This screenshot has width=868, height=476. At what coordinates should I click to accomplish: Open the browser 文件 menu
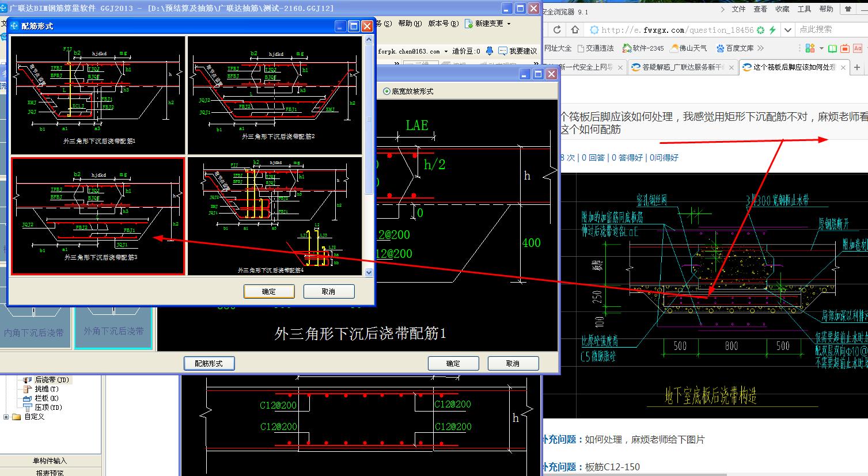(738, 9)
